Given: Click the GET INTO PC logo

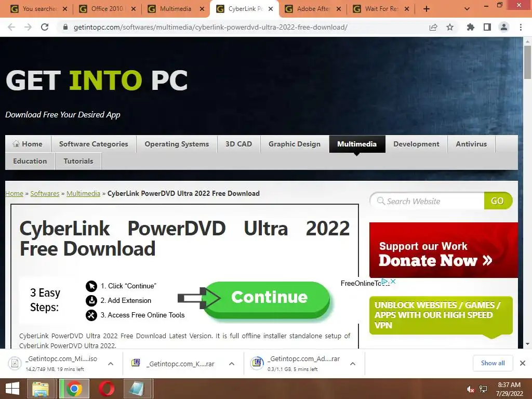Looking at the screenshot, I should (x=97, y=81).
